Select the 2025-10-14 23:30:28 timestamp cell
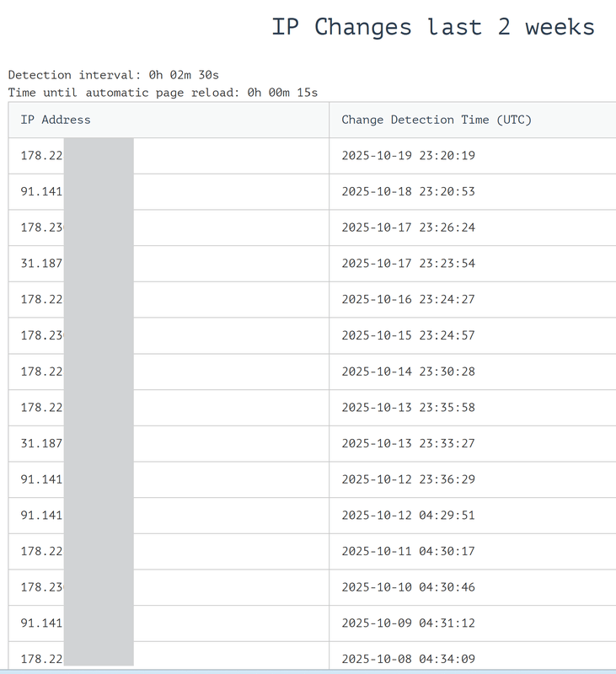 click(x=408, y=372)
